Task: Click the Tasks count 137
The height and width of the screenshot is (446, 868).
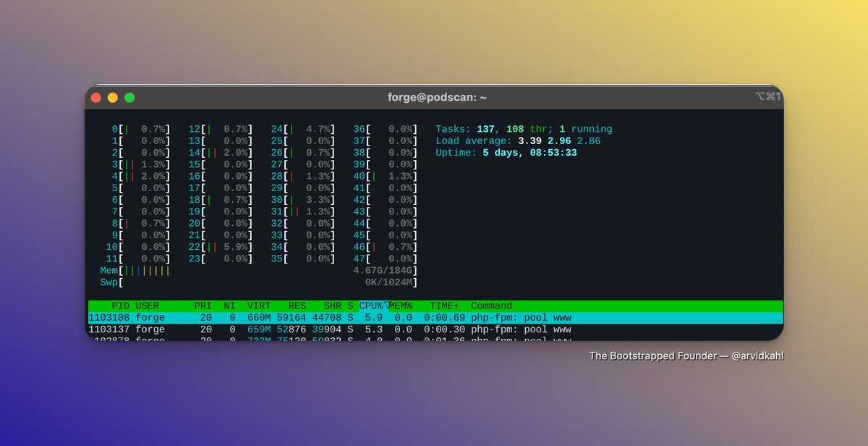Action: coord(486,129)
